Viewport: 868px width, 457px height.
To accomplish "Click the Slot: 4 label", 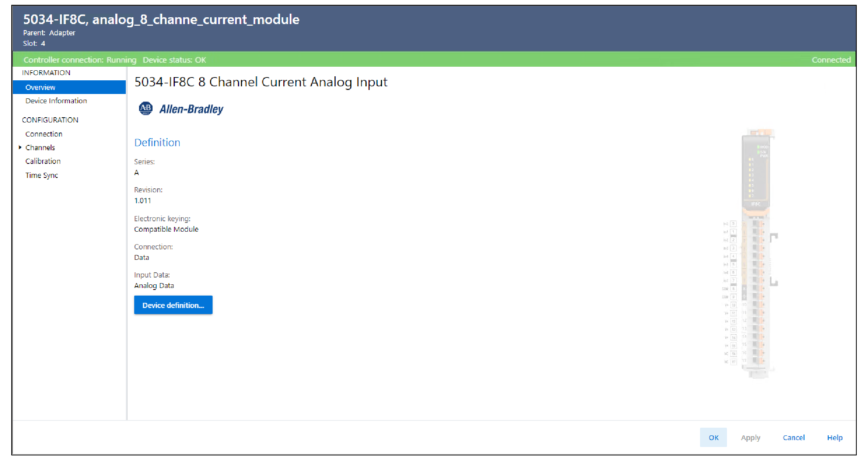I will click(x=34, y=43).
